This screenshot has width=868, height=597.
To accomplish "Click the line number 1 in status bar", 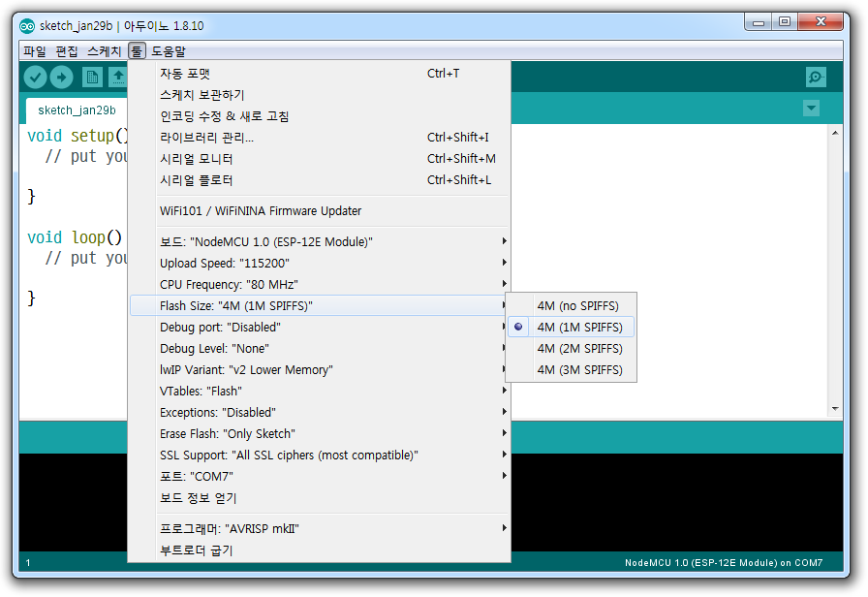I will click(x=28, y=563).
